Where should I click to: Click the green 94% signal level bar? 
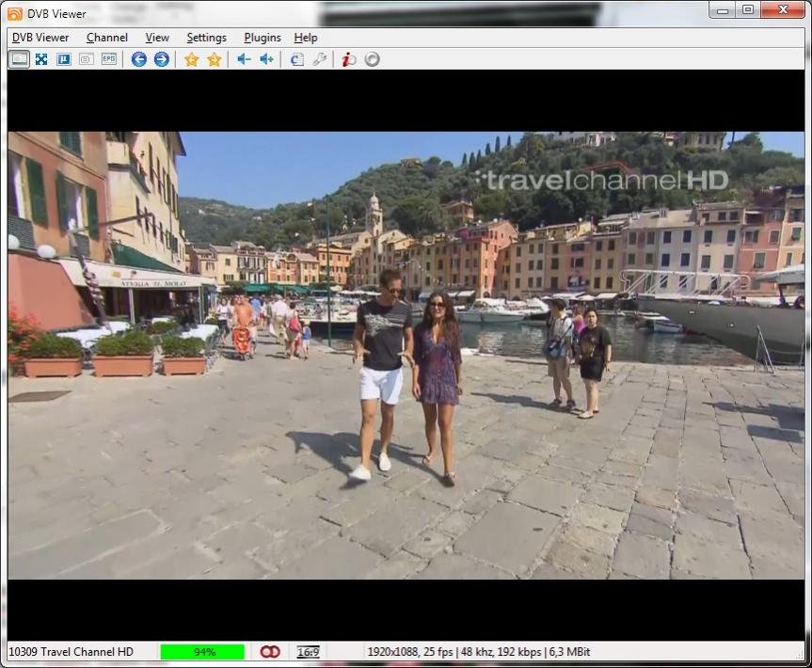[202, 651]
